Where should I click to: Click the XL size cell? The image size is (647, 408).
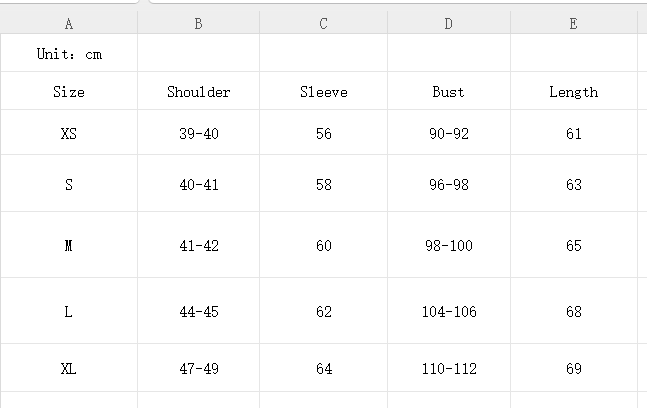69,369
